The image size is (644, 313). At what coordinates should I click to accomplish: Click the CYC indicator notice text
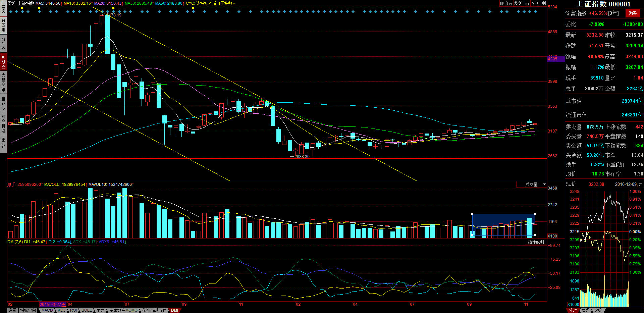pyautogui.click(x=211, y=3)
